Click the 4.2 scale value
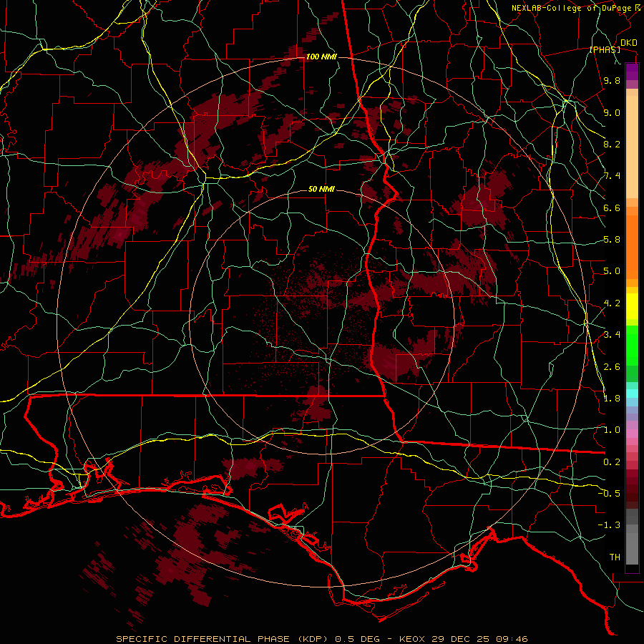Screen dimensions: 644x644 click(x=612, y=303)
